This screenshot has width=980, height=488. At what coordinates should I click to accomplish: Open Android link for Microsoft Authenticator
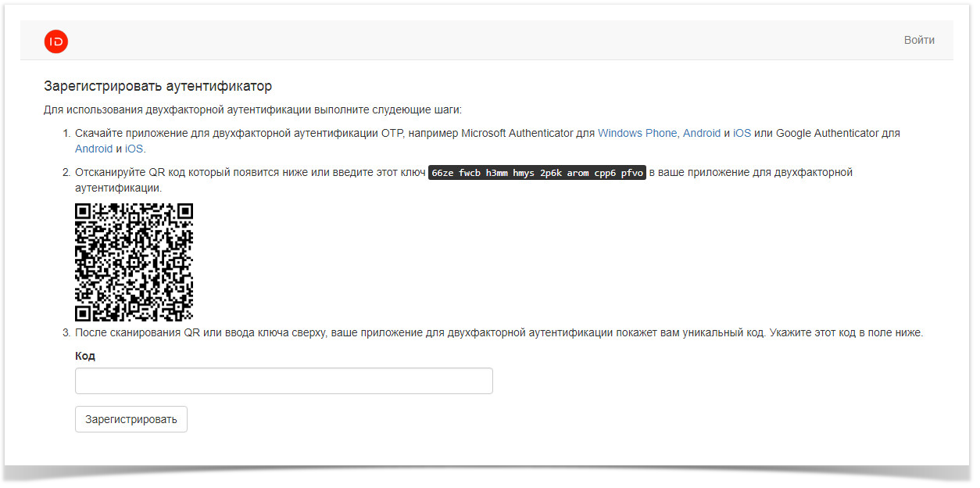click(x=701, y=133)
